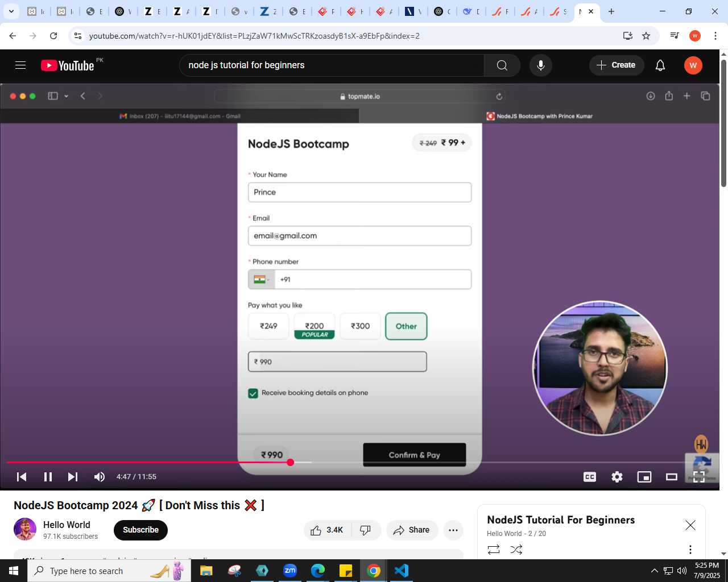Install app icon in address bar
Image resolution: width=728 pixels, height=582 pixels.
tap(628, 36)
